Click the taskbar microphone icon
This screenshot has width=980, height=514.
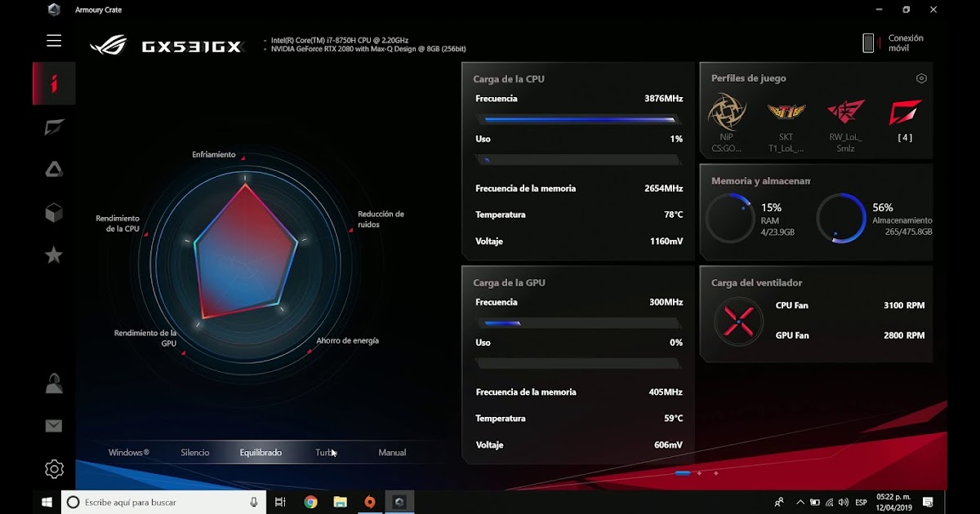click(254, 502)
